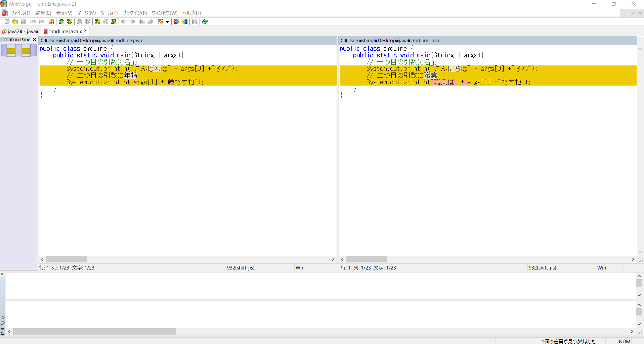The width and height of the screenshot is (644, 344).
Task: Go to the current difference
Action: coord(106,22)
